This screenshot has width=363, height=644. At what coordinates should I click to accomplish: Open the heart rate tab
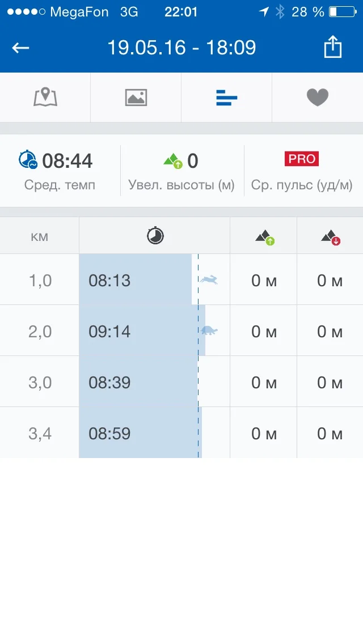point(318,98)
